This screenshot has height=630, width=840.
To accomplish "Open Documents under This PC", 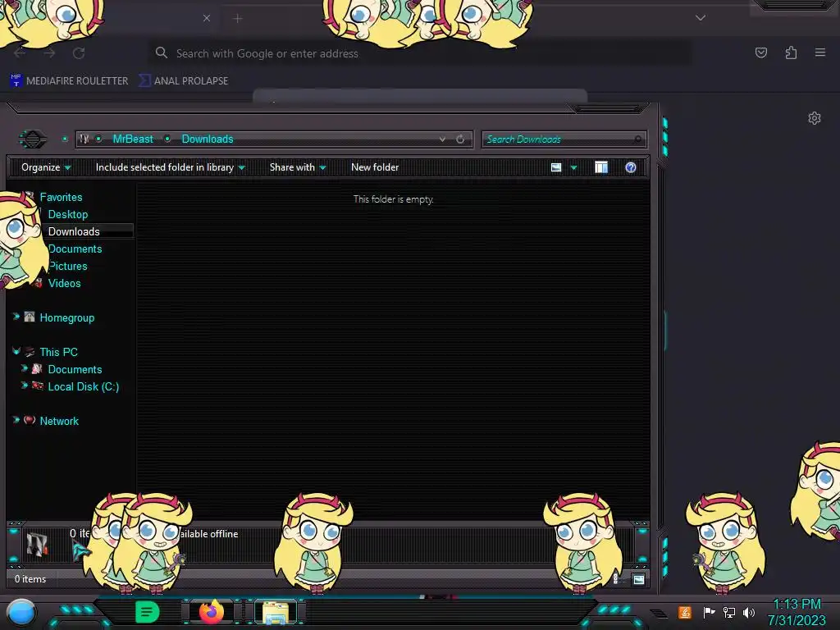I will (x=75, y=369).
